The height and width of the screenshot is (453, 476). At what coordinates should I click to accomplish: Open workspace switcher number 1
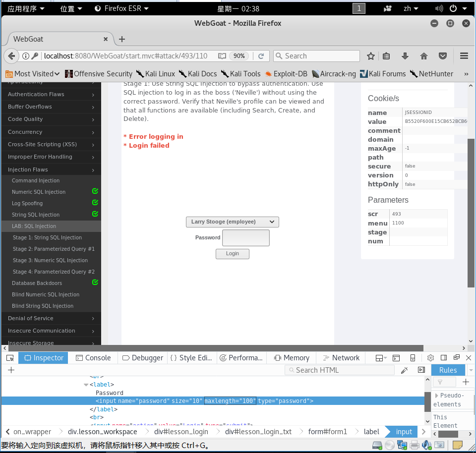(359, 8)
